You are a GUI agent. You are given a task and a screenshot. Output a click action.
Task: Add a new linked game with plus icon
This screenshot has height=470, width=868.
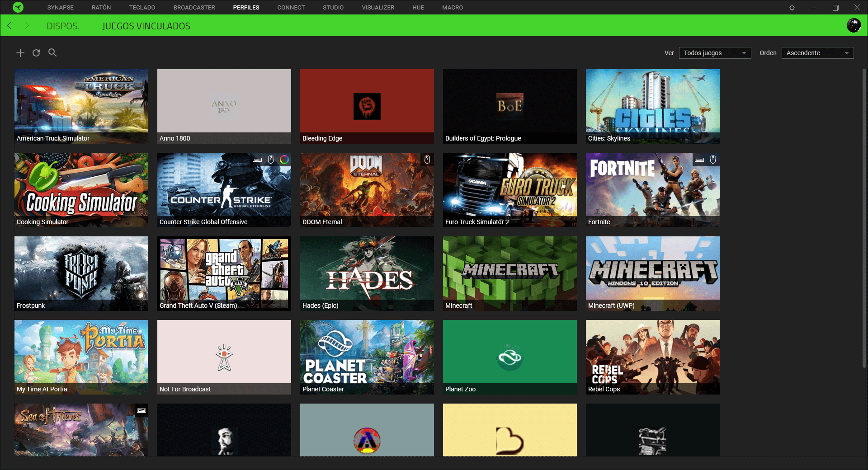click(20, 53)
